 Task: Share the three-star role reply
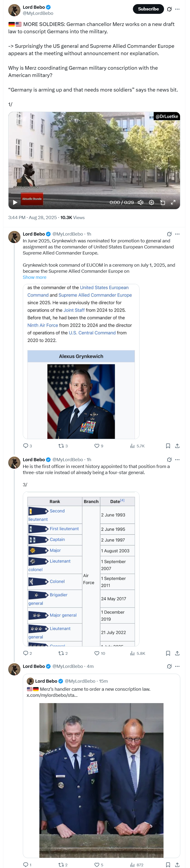tap(178, 653)
